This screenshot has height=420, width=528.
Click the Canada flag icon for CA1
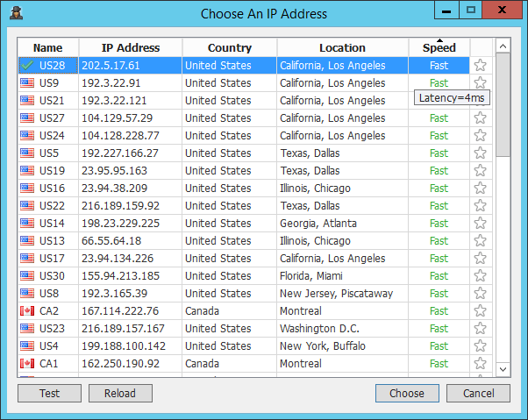click(27, 363)
